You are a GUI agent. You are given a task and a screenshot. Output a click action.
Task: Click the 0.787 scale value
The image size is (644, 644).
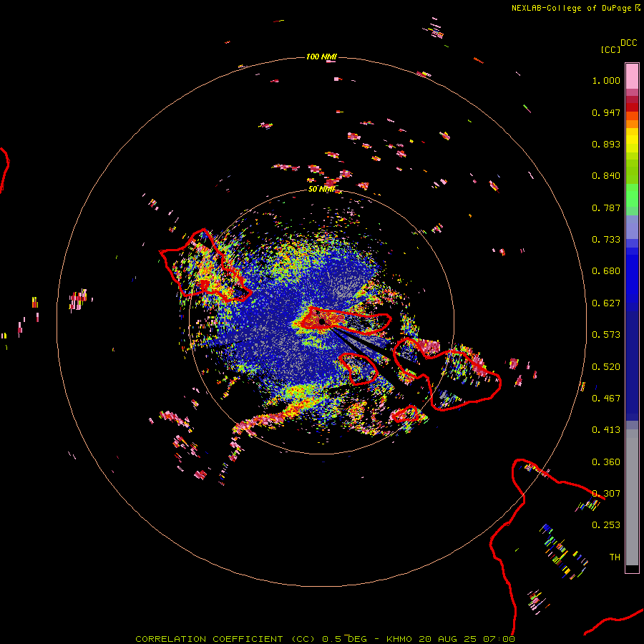tap(606, 208)
